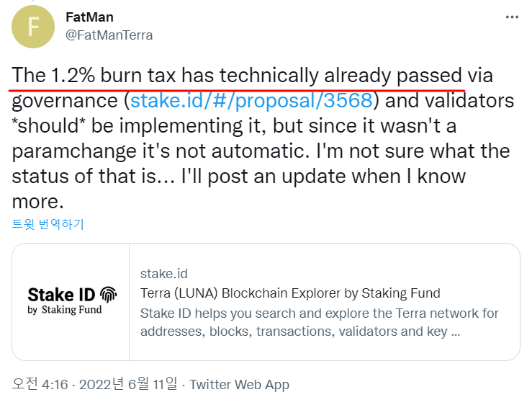Click the @FatManTerra handle
The height and width of the screenshot is (405, 532).
pyautogui.click(x=109, y=35)
